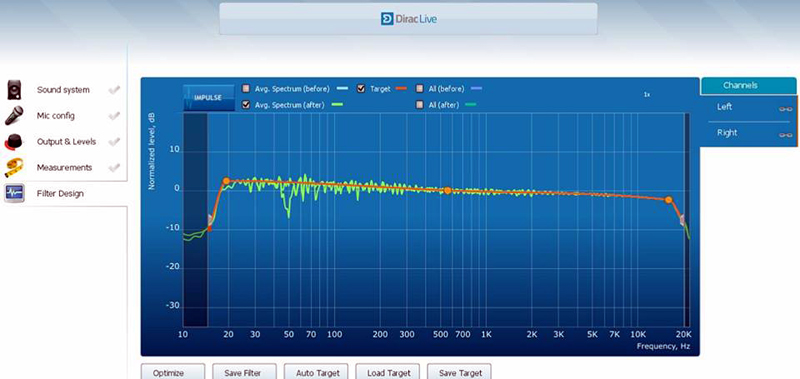Click the 'Normalized level, dB' axis label
The image size is (800, 379).
tap(152, 151)
